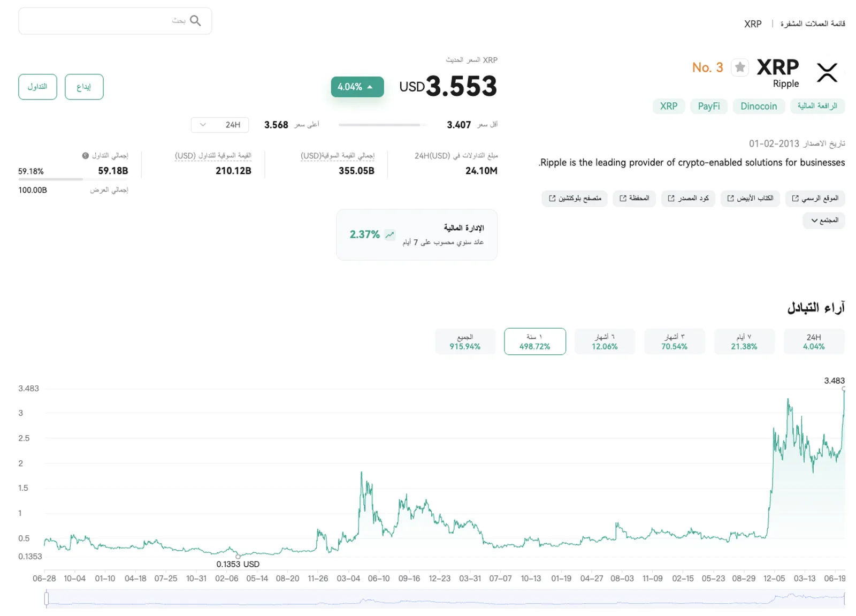Image resolution: width=856 pixels, height=616 pixels.
Task: Open the white paper link
Action: click(x=750, y=199)
